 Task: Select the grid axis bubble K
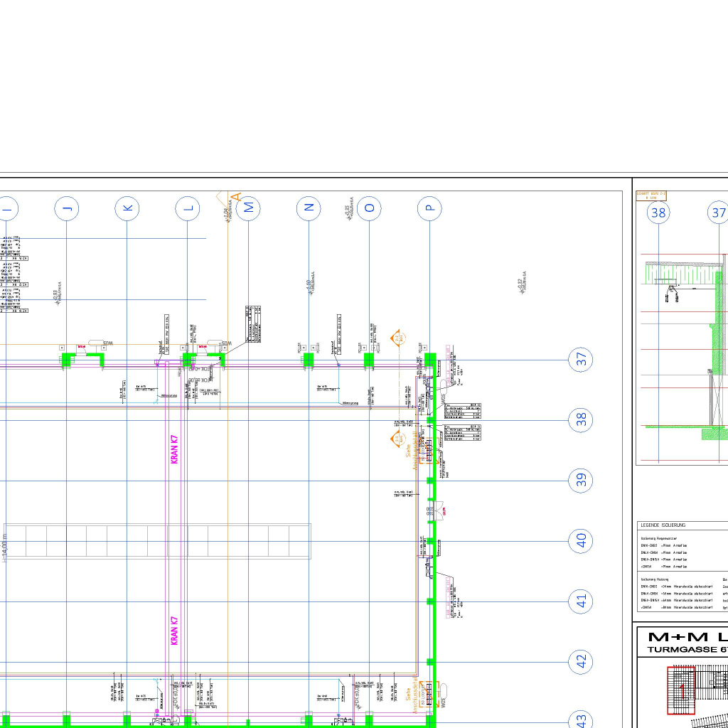coord(127,208)
